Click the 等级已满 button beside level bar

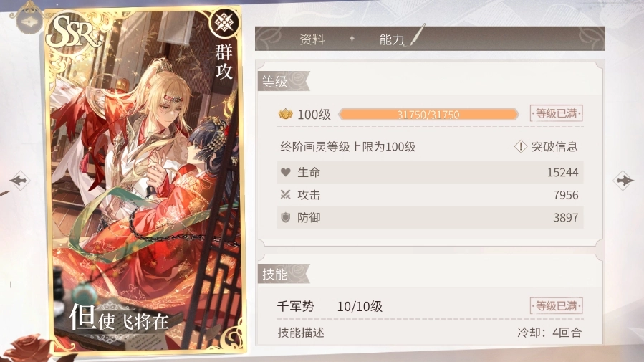tap(557, 113)
